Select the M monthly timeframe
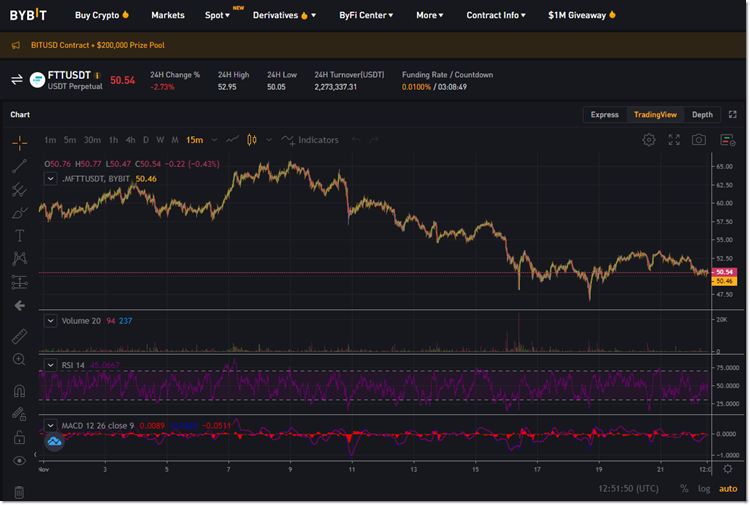Viewport: 750px width, 505px height. pos(175,140)
